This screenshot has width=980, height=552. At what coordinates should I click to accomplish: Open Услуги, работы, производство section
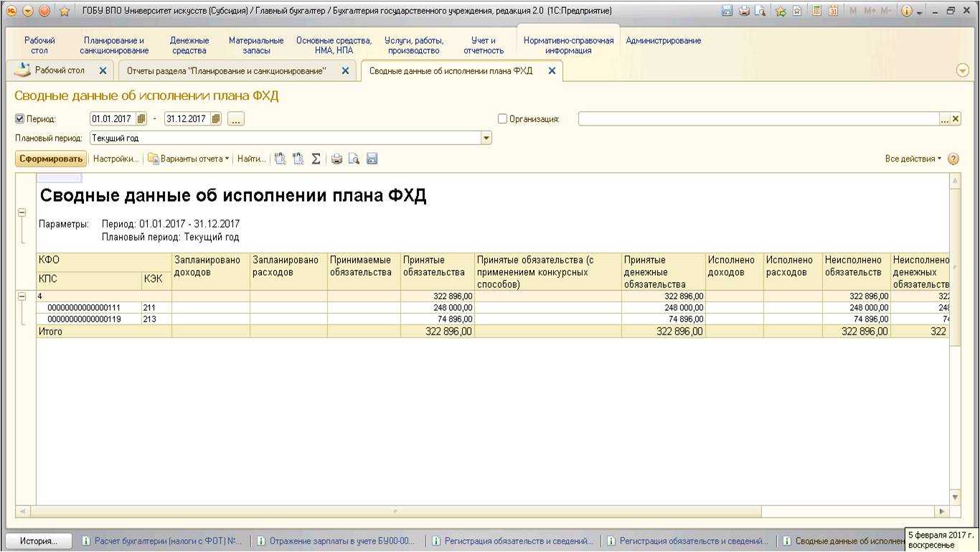[414, 46]
